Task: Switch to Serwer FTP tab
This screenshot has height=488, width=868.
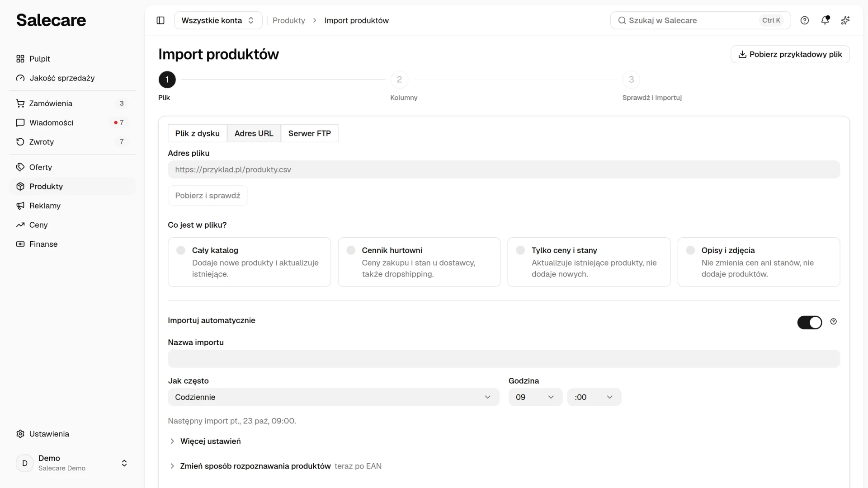Action: click(x=310, y=133)
